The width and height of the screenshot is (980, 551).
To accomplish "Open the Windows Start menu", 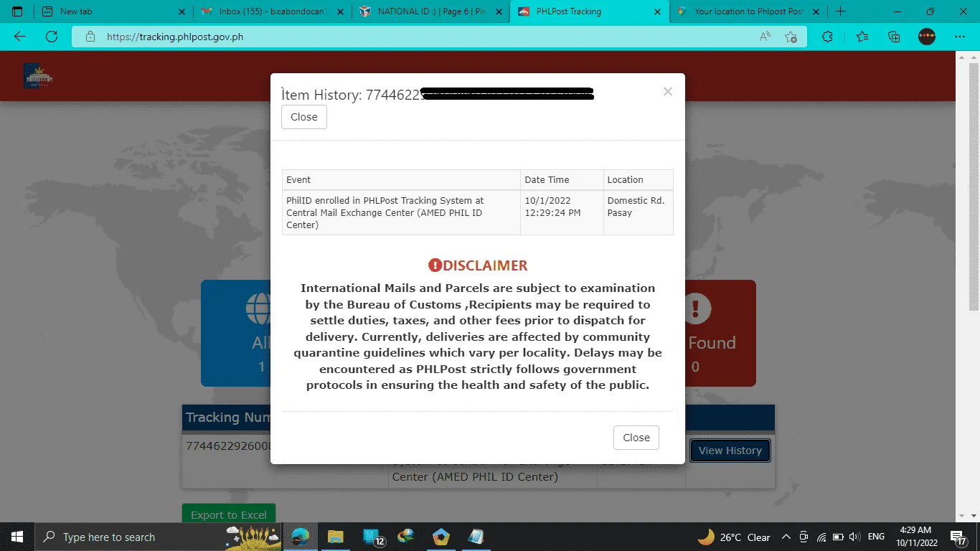I will click(x=17, y=537).
